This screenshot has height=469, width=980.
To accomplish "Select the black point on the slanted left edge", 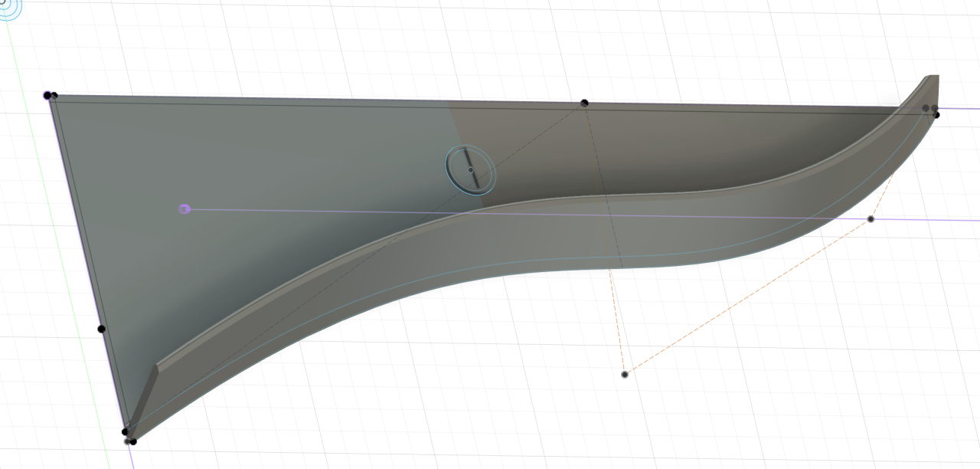I will 101,329.
